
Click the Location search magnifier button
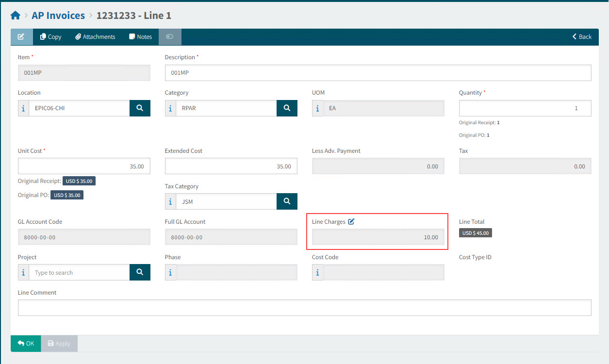140,108
